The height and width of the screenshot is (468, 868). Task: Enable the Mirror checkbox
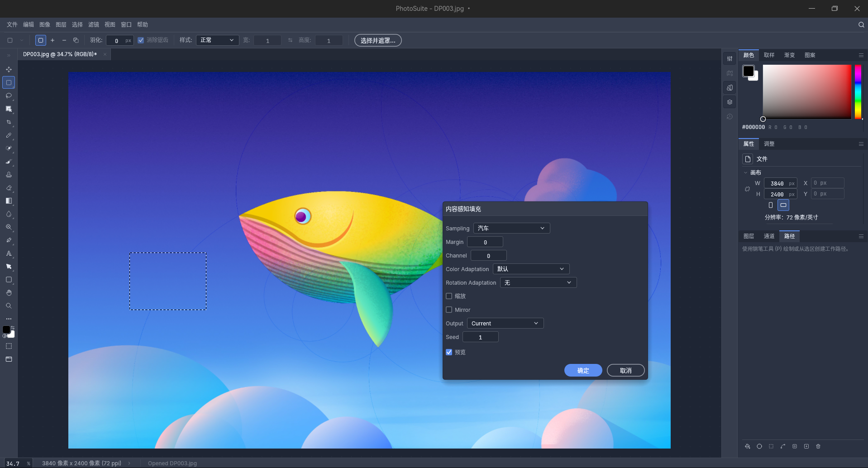(x=449, y=310)
